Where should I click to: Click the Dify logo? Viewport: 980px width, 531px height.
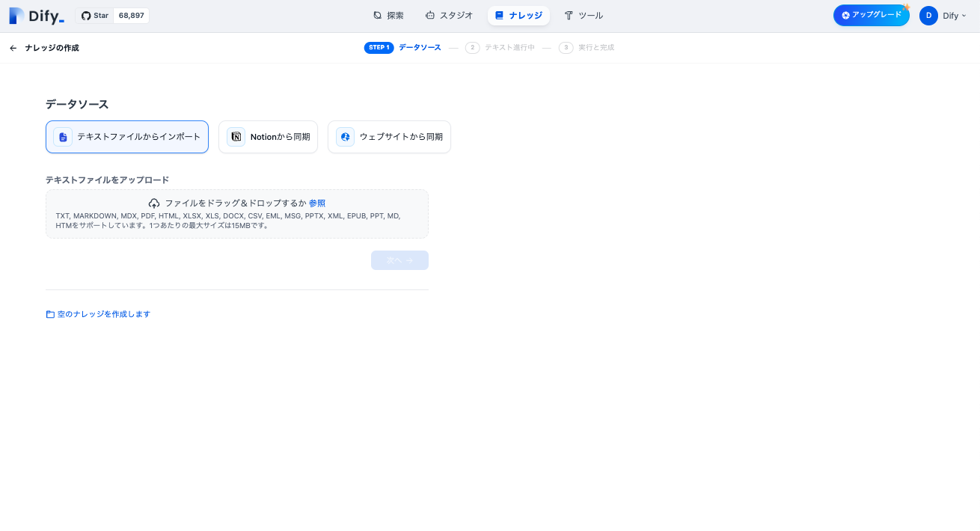pyautogui.click(x=37, y=16)
